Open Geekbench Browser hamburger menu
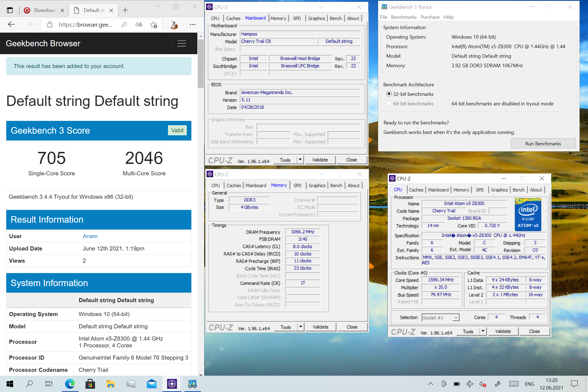Screen dimensions: 588x392 pos(182,44)
